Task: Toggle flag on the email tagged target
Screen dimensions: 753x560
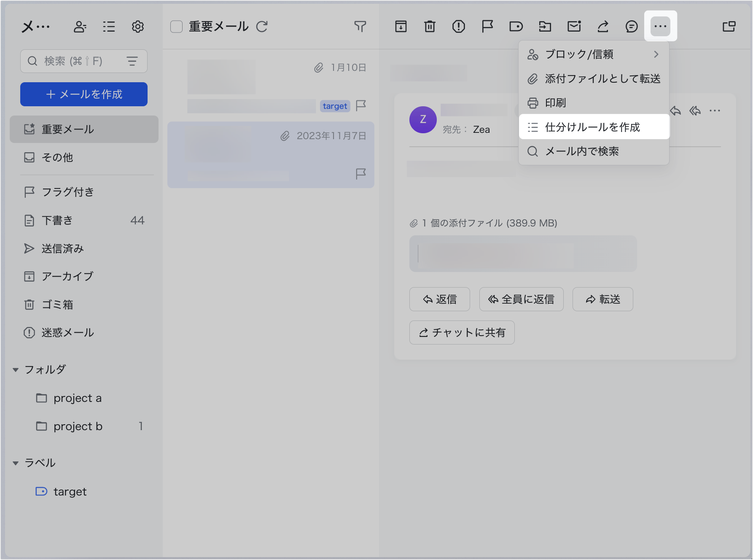Action: 361,105
